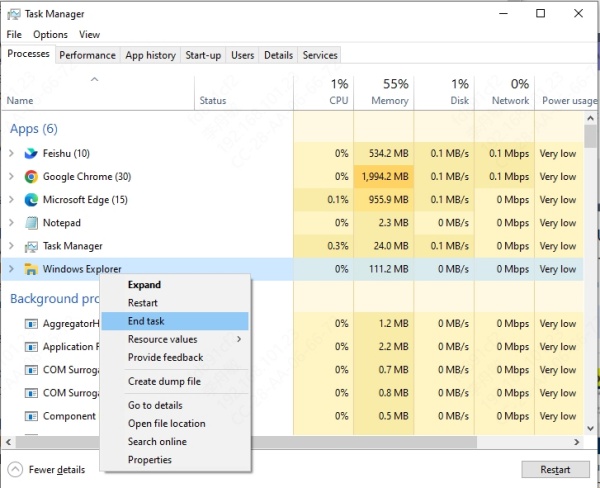Select Create dump file
The width and height of the screenshot is (600, 488).
[x=175, y=381]
